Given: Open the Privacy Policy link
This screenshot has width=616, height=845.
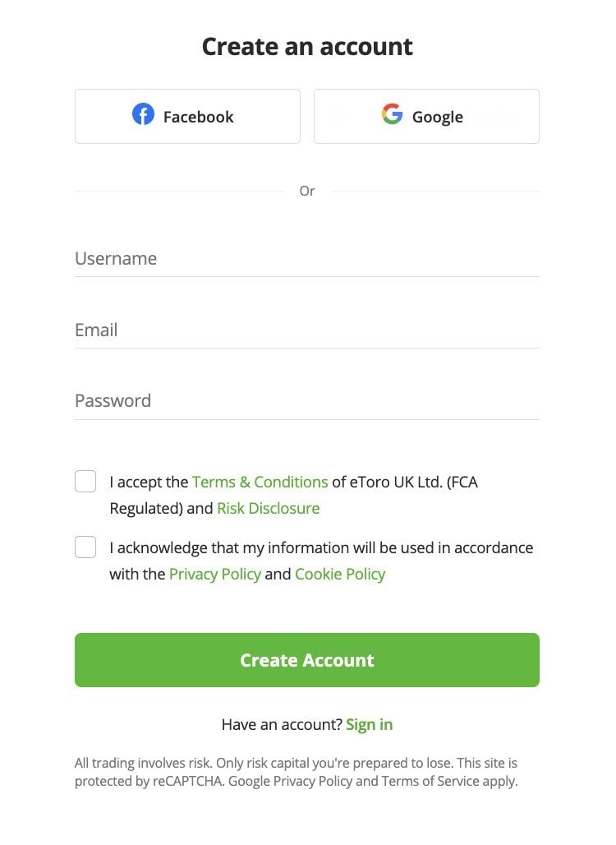Looking at the screenshot, I should 214,574.
